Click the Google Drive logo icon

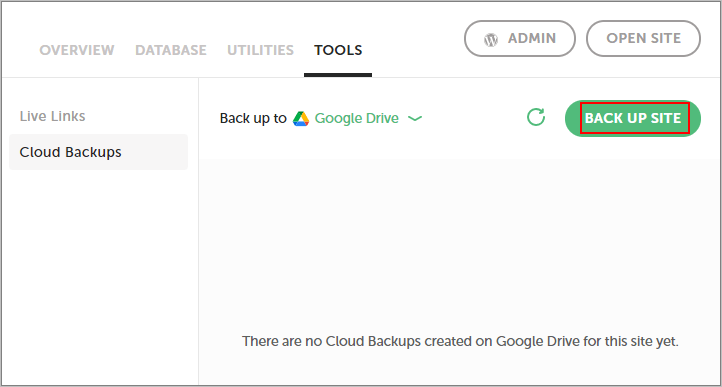point(301,118)
